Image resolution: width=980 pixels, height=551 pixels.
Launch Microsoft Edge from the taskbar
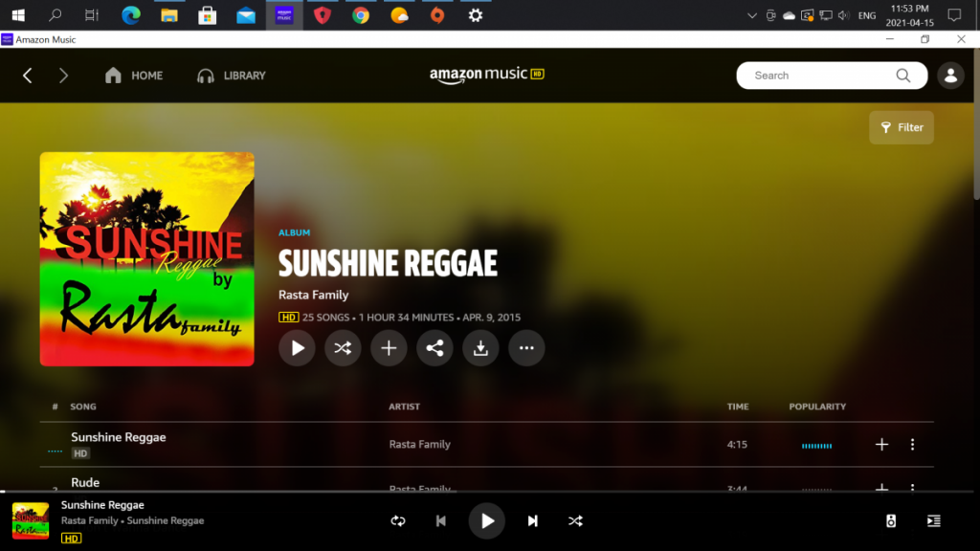click(130, 15)
